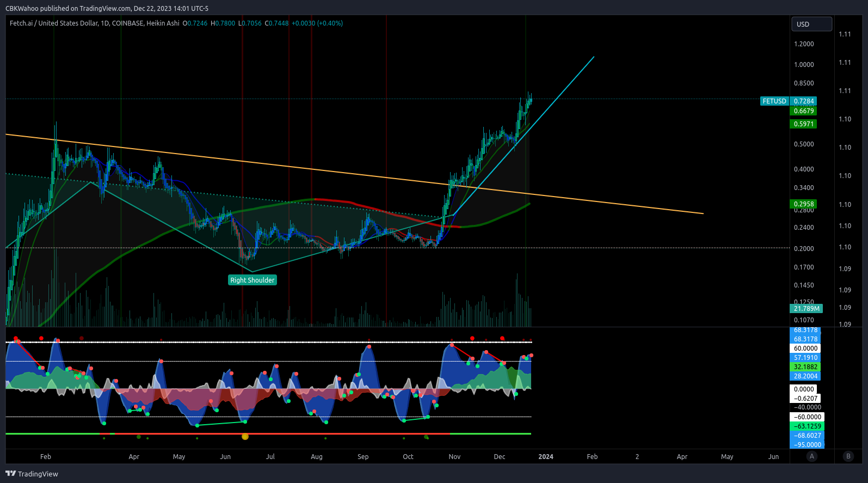Click the 0.4000 price axis value
The height and width of the screenshot is (483, 868).
[804, 169]
